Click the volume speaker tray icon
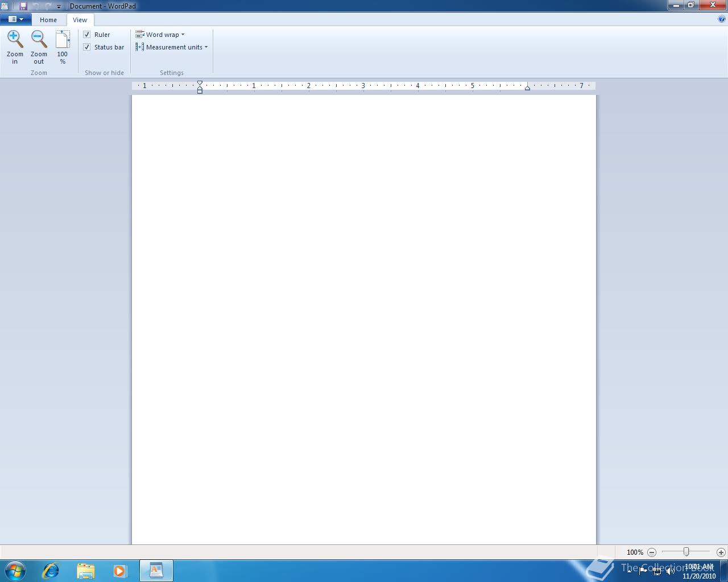The width and height of the screenshot is (728, 582). (671, 571)
